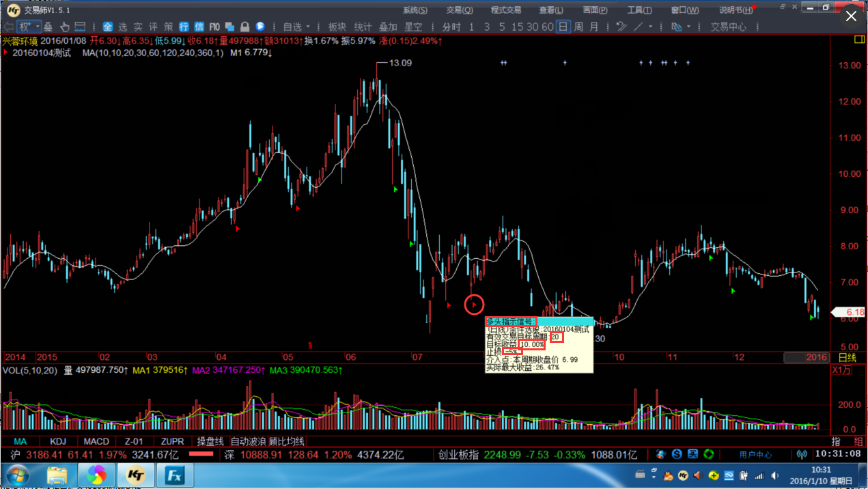The height and width of the screenshot is (489, 868).
Task: Click the 交易中心 button
Action: click(728, 27)
